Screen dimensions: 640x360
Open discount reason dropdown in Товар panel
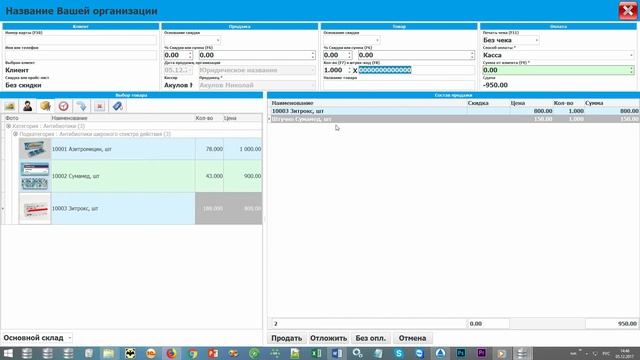[x=377, y=40]
